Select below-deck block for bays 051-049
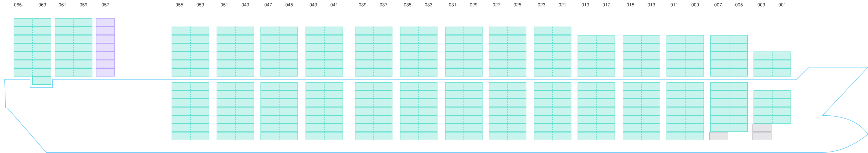This screenshot has width=868, height=153. tap(235, 111)
